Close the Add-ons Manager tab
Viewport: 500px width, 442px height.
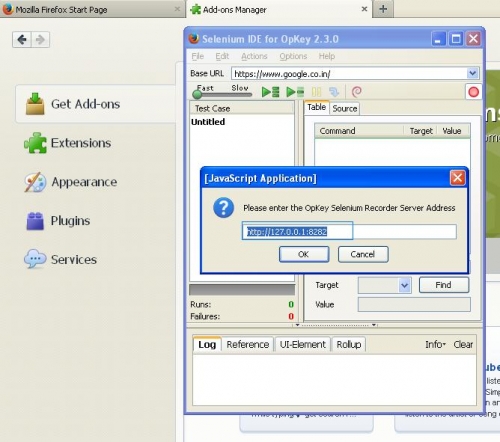pyautogui.click(x=364, y=9)
